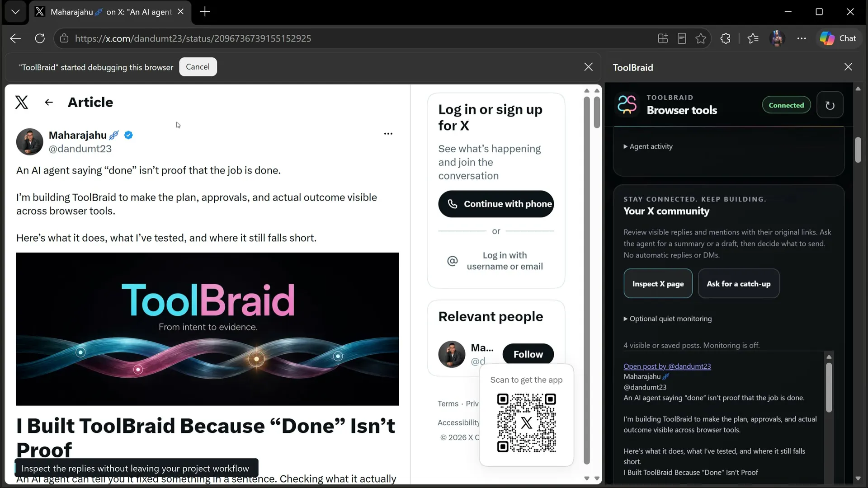The image size is (868, 488).
Task: Open the Terms footer link
Action: pyautogui.click(x=448, y=404)
